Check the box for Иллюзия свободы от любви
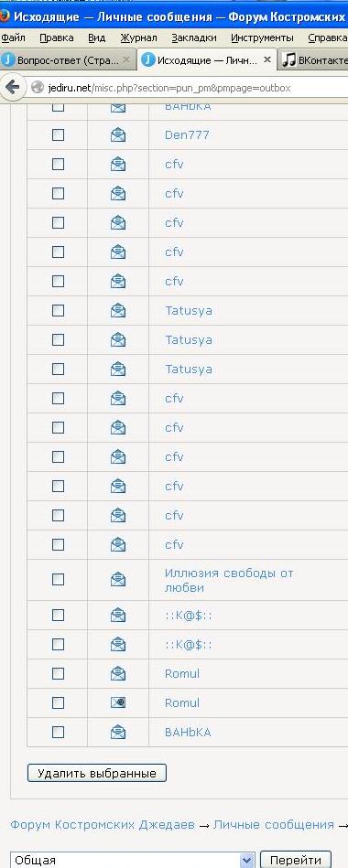Viewport: 348px width, 868px height. coord(59,580)
